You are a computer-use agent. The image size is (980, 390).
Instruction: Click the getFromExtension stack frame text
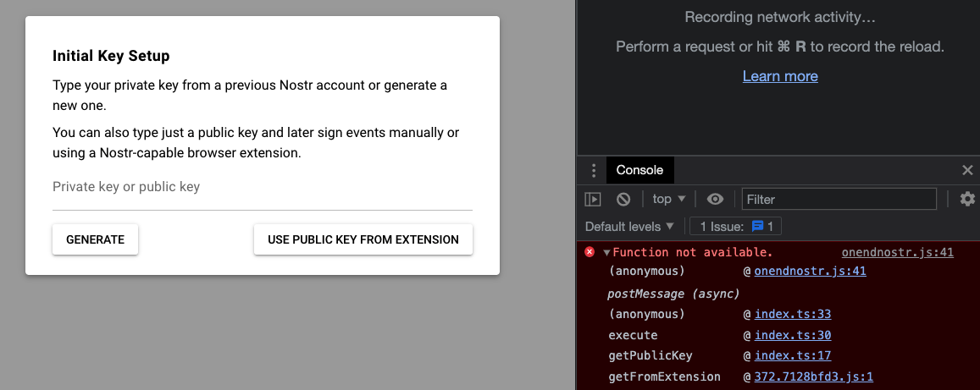(664, 377)
